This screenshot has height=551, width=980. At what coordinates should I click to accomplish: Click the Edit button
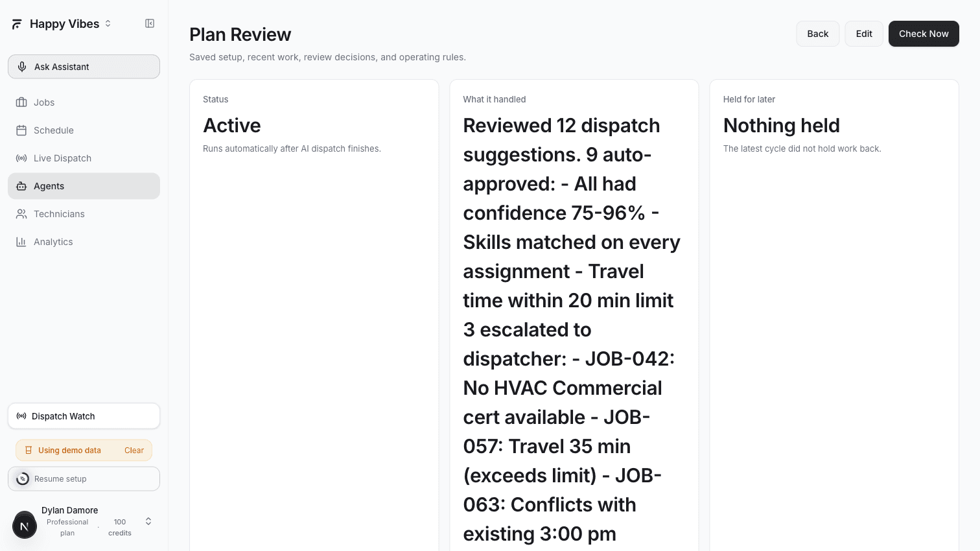863,33
